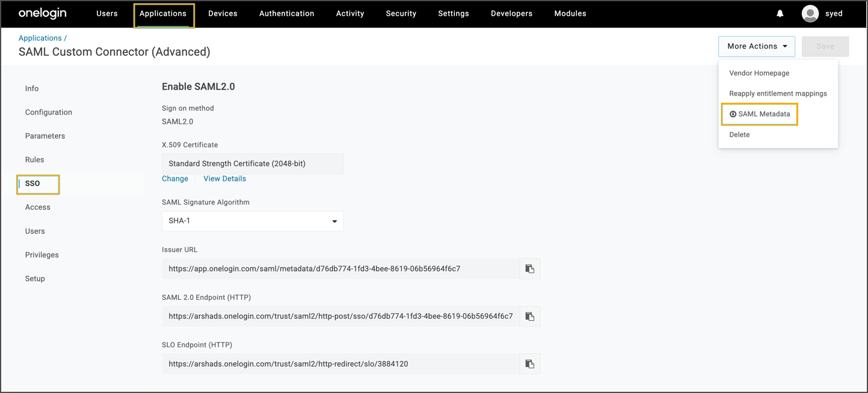This screenshot has width=868, height=393.
Task: Go to the Configuration sidebar tab
Action: click(x=49, y=112)
